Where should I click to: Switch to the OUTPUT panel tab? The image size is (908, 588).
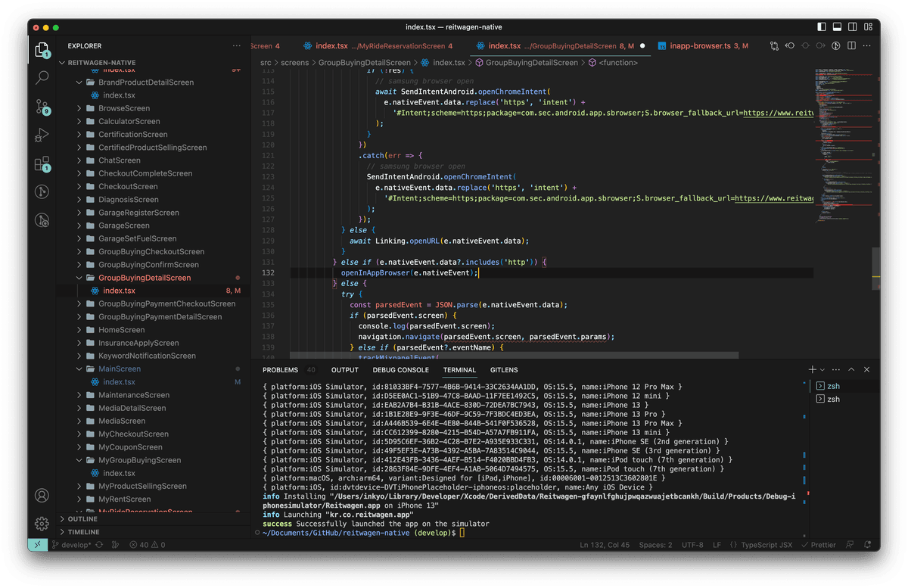tap(345, 370)
